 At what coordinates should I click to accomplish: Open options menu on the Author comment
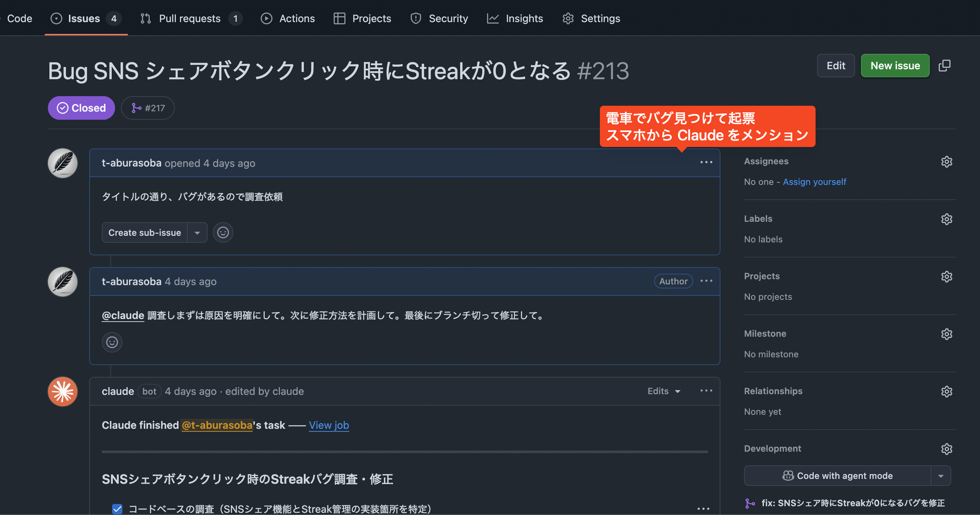coord(706,281)
